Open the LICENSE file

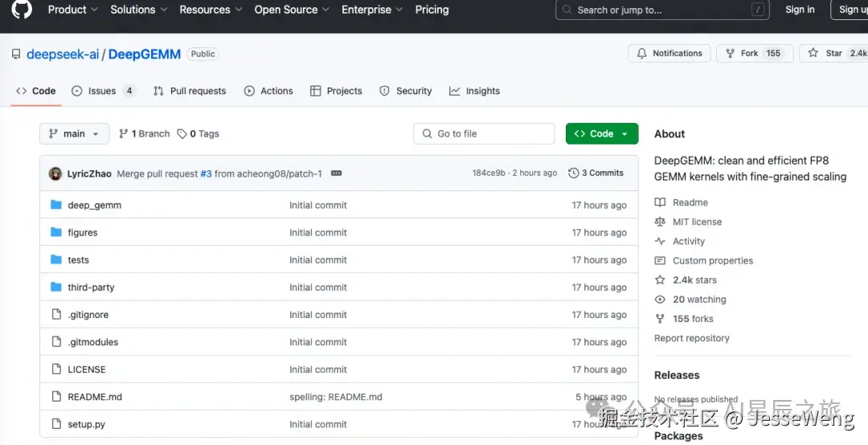(x=86, y=369)
